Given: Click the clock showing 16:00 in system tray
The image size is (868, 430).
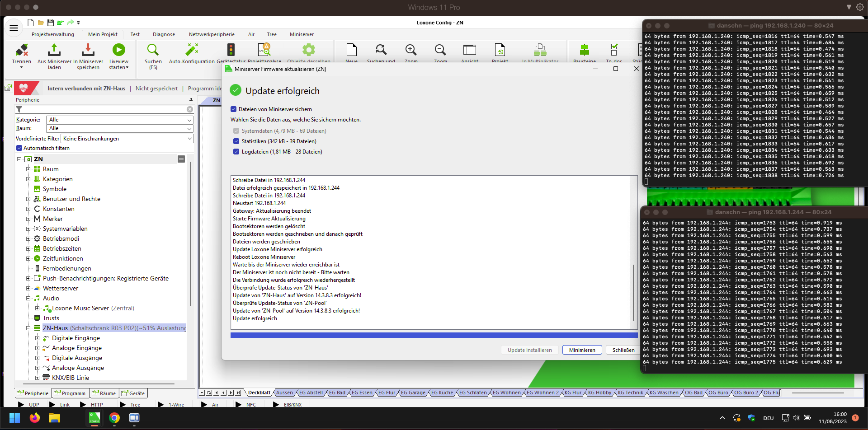Looking at the screenshot, I should pyautogui.click(x=840, y=415).
